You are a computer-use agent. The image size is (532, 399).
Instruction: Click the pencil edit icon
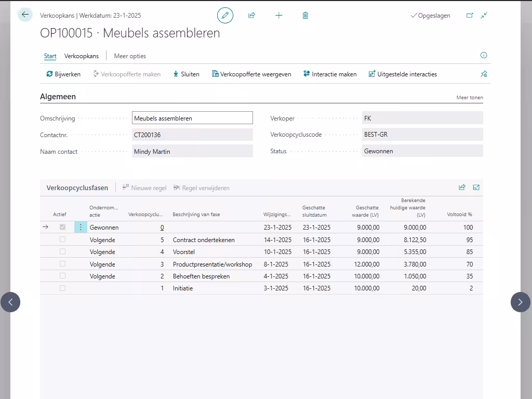coord(225,16)
